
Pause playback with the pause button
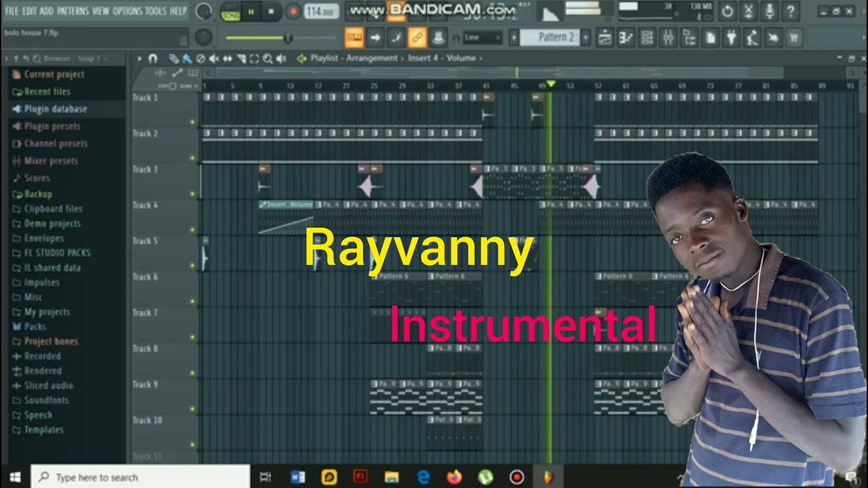251,12
